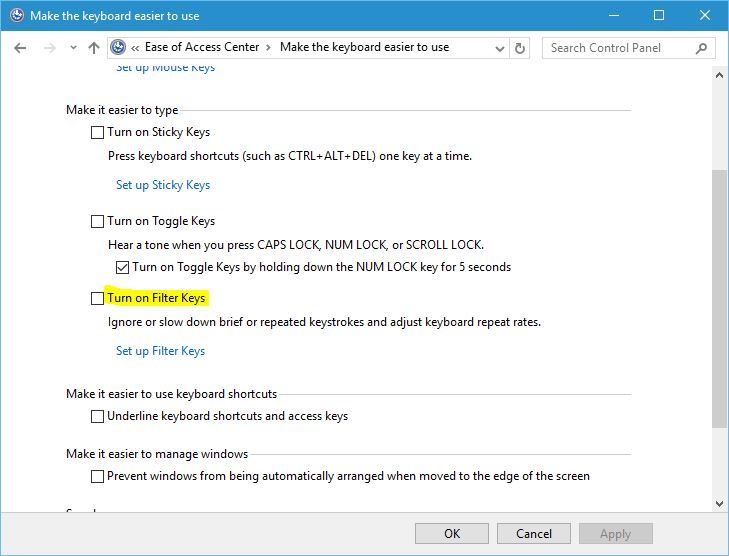The width and height of the screenshot is (729, 556).
Task: Click the Forward navigation arrow
Action: [48, 48]
